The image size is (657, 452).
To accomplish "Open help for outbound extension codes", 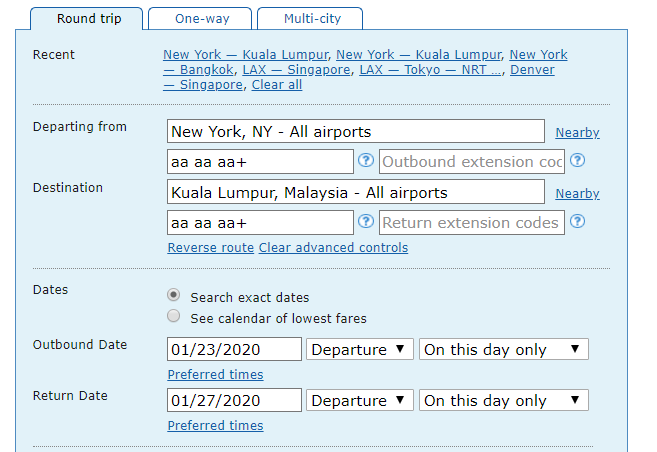I will coord(577,160).
